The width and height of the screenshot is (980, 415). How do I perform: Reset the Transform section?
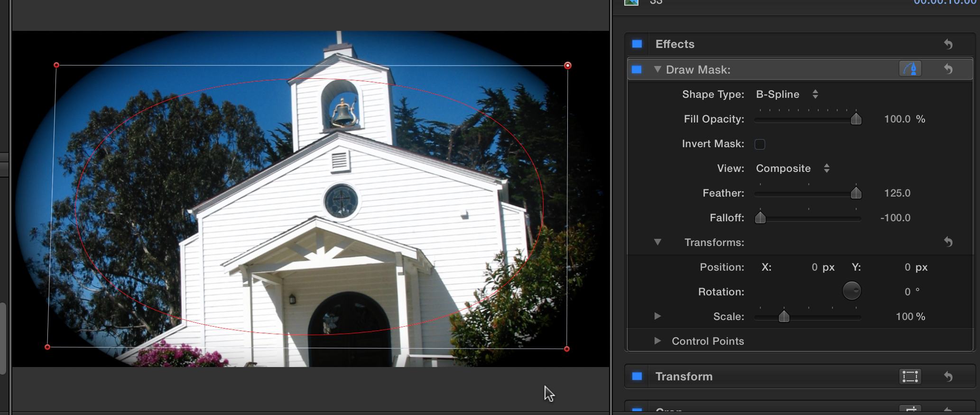click(948, 377)
